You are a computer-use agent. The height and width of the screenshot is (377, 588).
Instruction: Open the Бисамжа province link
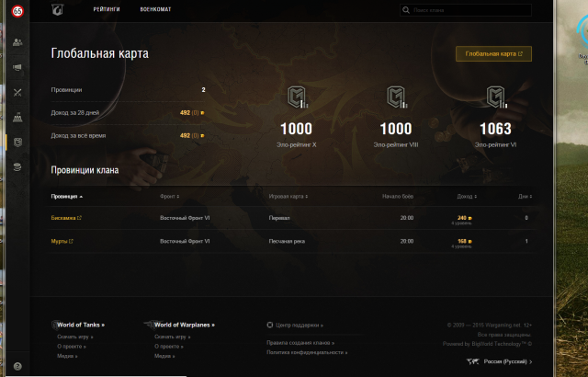[x=65, y=218]
